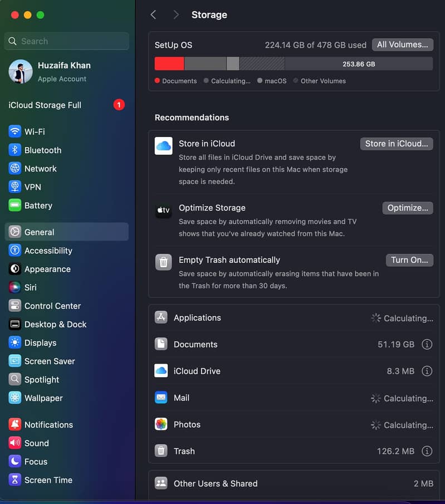The height and width of the screenshot is (504, 445).
Task: Click the Documents category file icon
Action: pos(161,344)
